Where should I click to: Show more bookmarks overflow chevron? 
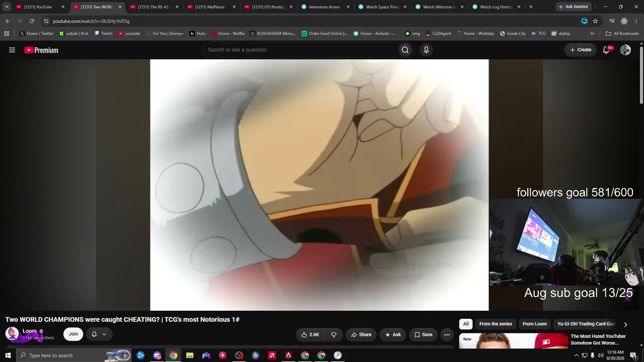(x=592, y=34)
